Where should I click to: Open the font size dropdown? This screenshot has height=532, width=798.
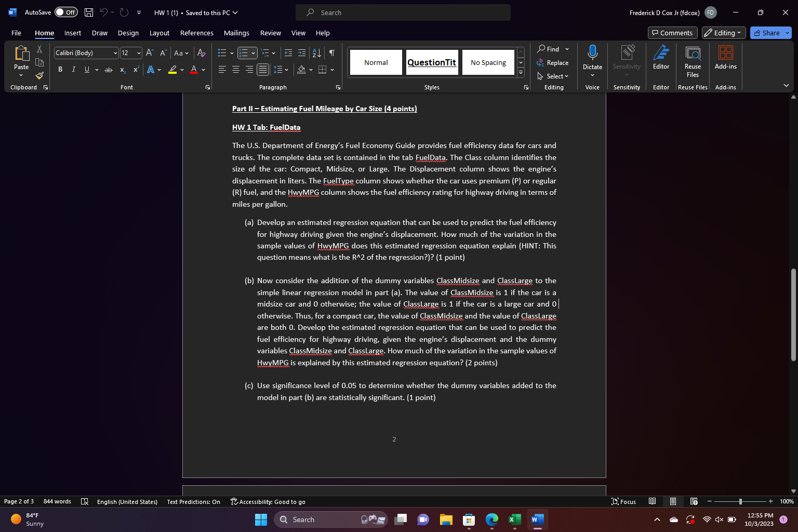coord(139,53)
